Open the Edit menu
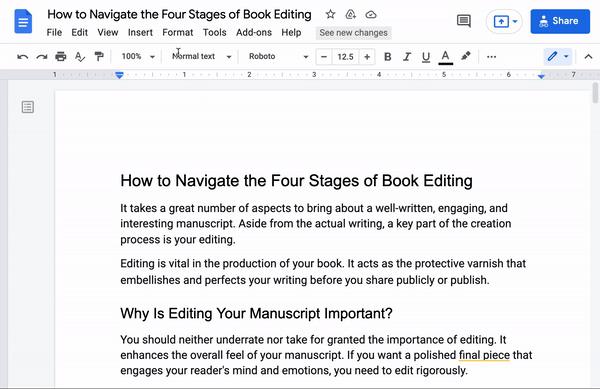This screenshot has width=600, height=389. (x=80, y=33)
